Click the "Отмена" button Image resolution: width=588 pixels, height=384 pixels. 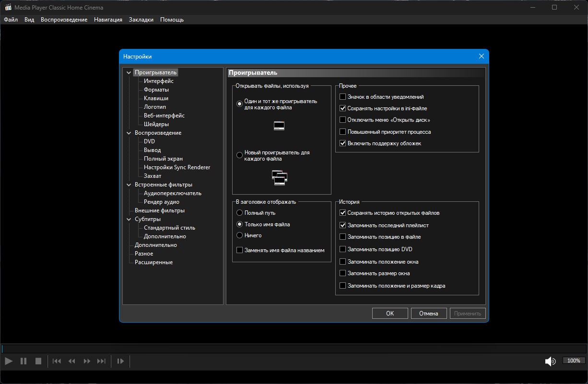click(429, 314)
